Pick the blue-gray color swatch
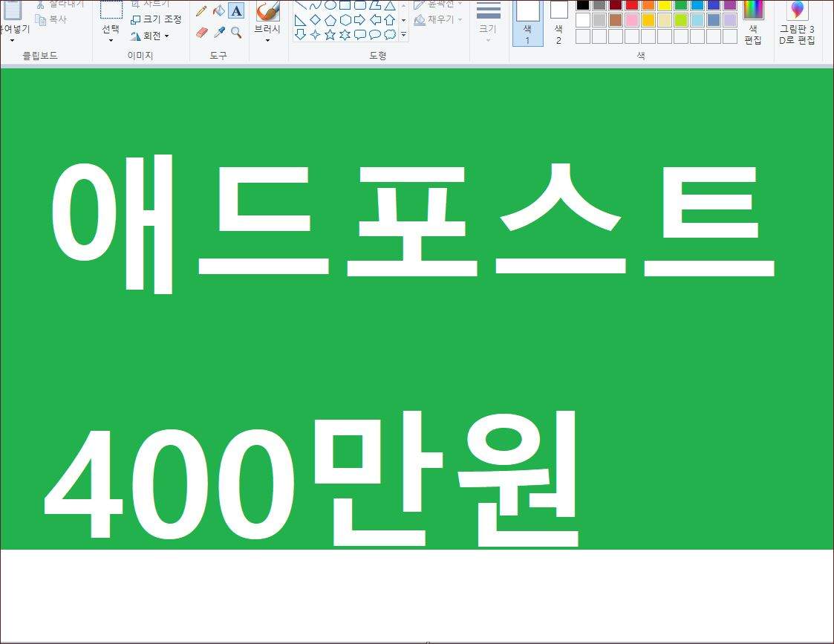This screenshot has height=644, width=834. click(714, 20)
